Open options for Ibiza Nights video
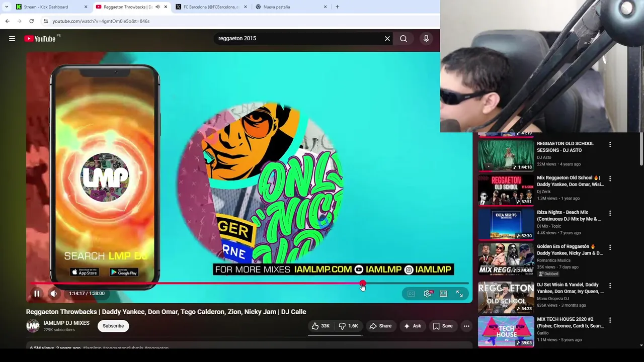 coord(610,213)
